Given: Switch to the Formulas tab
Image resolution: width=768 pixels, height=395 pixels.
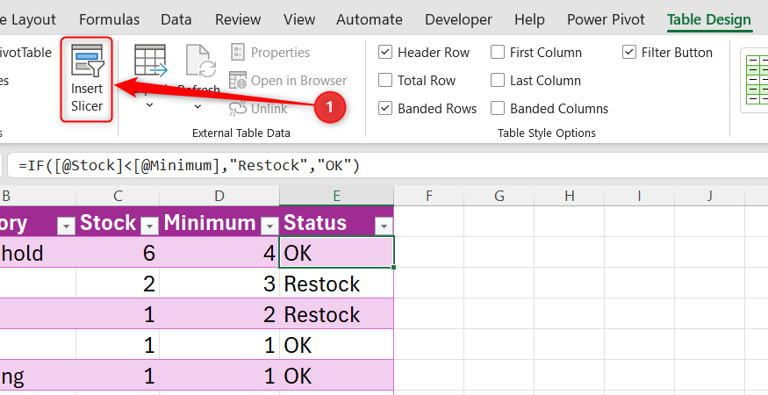Looking at the screenshot, I should [109, 20].
